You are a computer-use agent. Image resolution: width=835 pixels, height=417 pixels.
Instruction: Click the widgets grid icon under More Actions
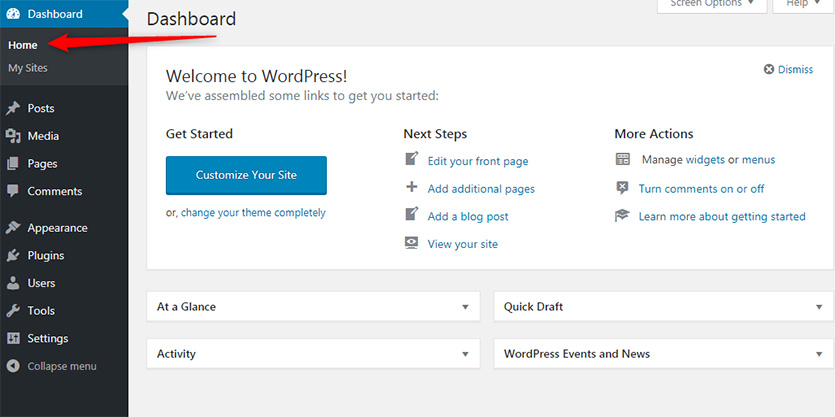click(623, 159)
